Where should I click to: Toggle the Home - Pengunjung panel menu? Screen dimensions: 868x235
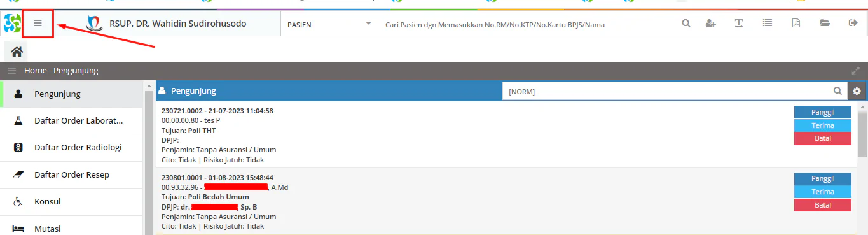[12, 71]
